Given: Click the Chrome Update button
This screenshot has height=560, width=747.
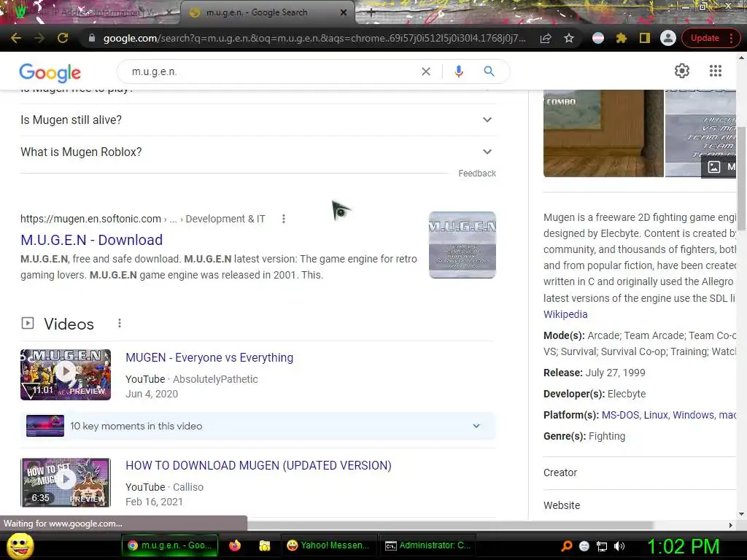Looking at the screenshot, I should pos(711,38).
